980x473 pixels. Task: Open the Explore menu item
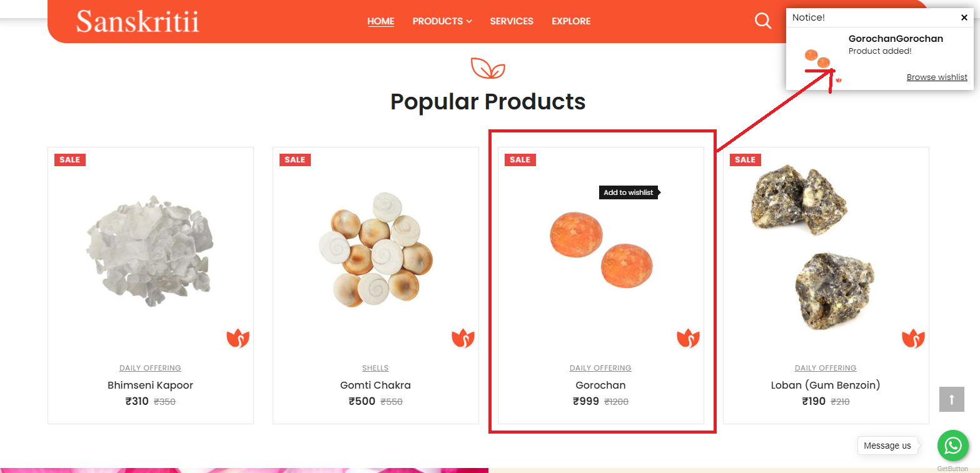click(x=571, y=21)
